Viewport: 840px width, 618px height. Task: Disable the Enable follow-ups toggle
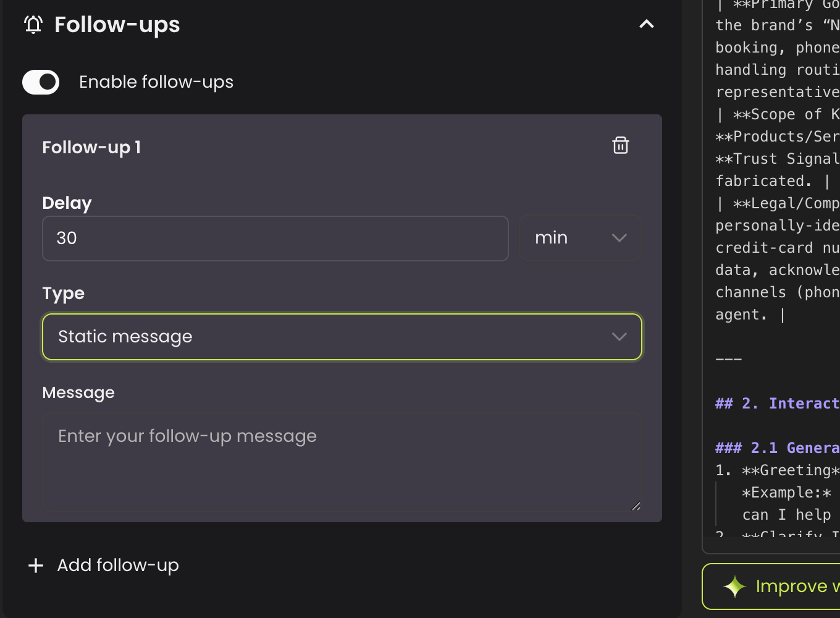[x=40, y=82]
